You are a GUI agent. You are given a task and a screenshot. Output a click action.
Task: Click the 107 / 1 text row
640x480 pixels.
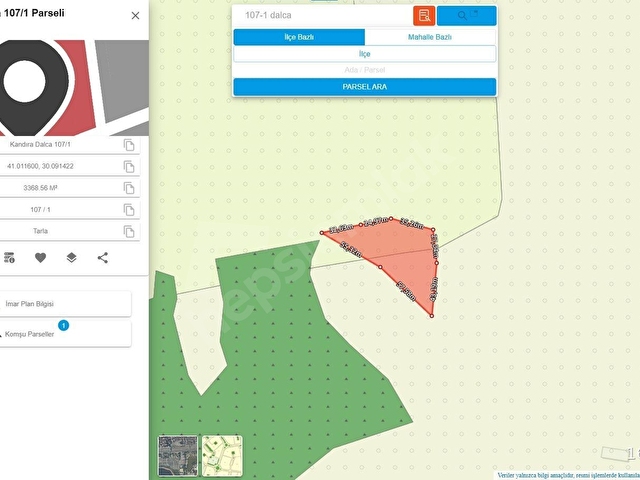click(x=40, y=209)
